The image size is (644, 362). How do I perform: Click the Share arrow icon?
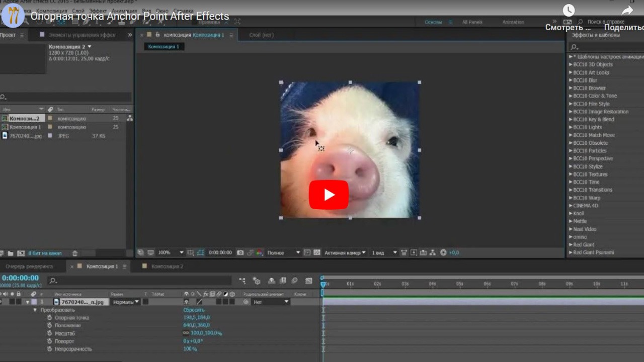[x=627, y=11]
